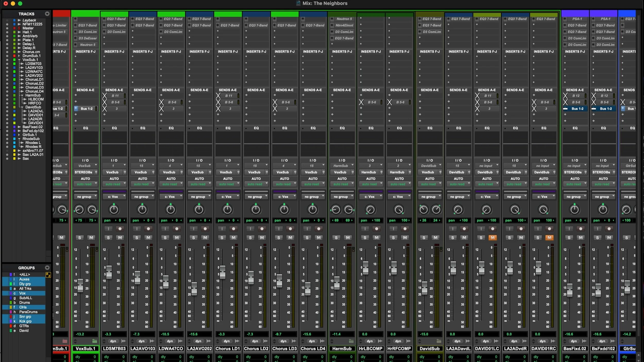Select the Vox group in Groups list
This screenshot has width=644, height=362.
point(22,293)
